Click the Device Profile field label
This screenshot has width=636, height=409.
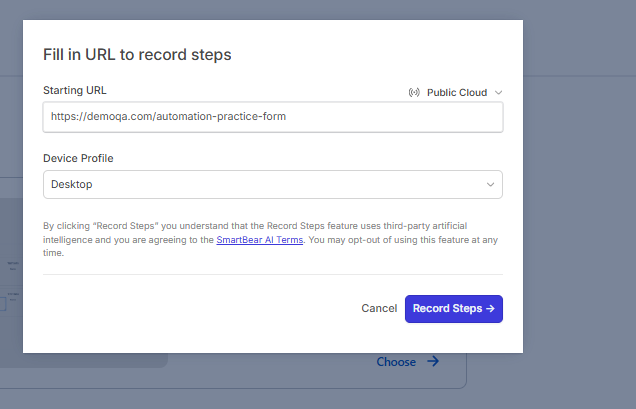coord(77,158)
